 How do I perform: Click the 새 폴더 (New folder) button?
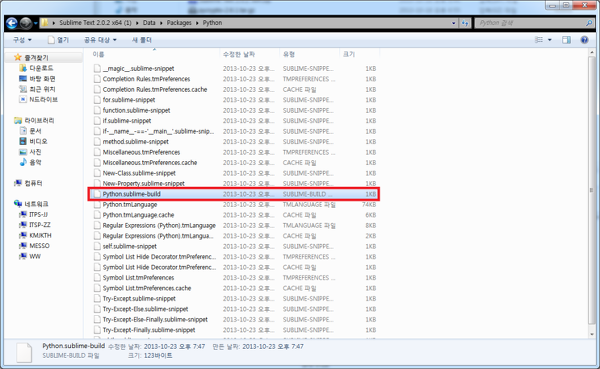point(142,40)
